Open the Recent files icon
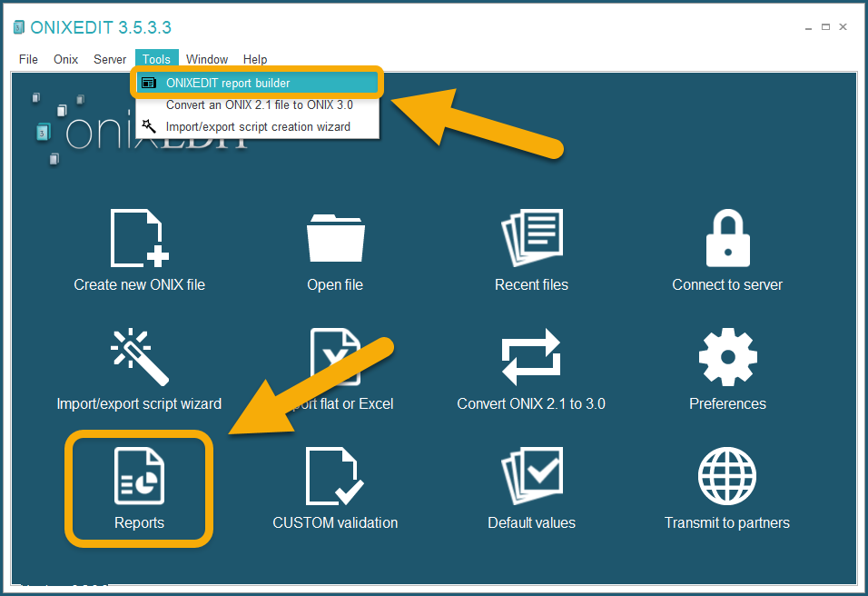Screen dimensions: 868x596 (x=531, y=238)
